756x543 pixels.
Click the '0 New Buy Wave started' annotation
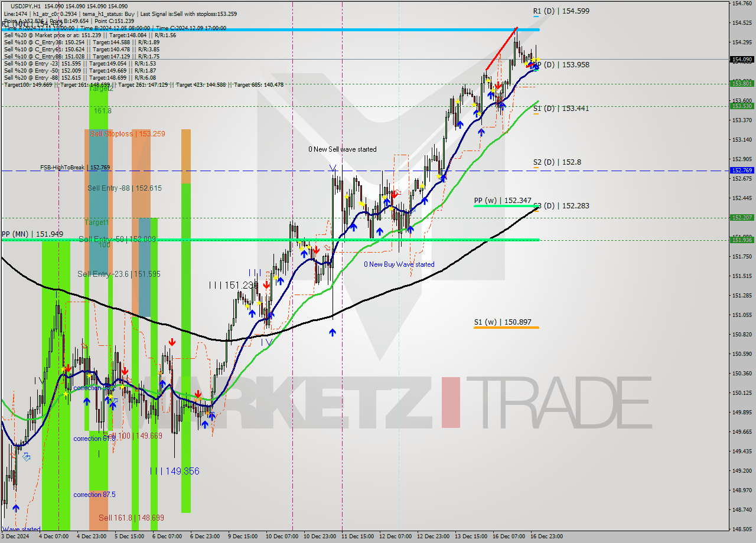pos(399,264)
